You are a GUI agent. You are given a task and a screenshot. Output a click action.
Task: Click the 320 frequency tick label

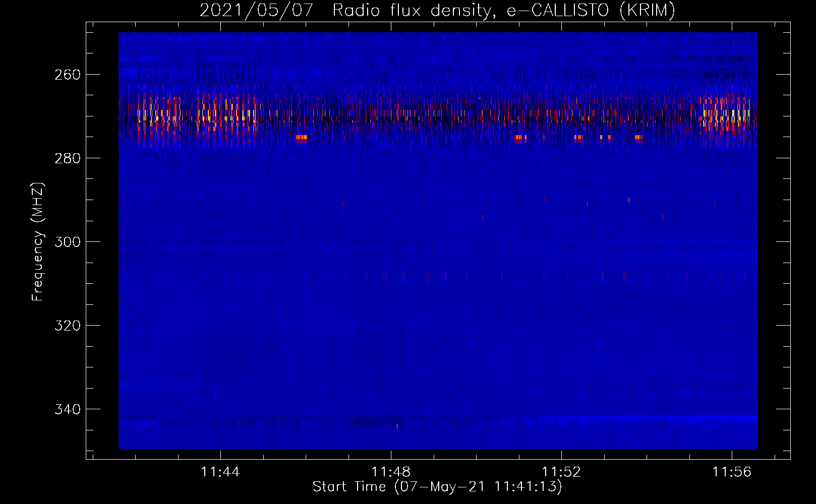[x=67, y=326]
